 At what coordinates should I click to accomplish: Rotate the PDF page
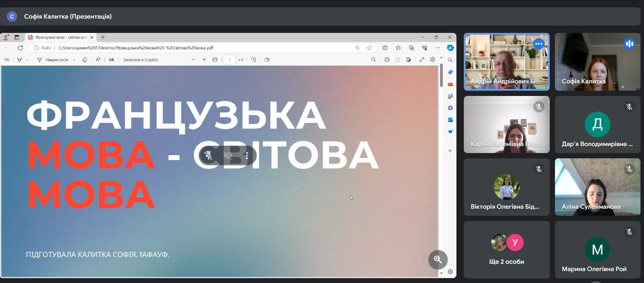click(x=253, y=60)
